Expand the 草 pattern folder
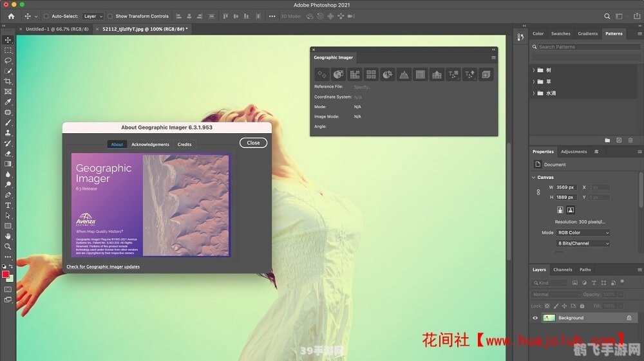The image size is (644, 361). (x=533, y=82)
